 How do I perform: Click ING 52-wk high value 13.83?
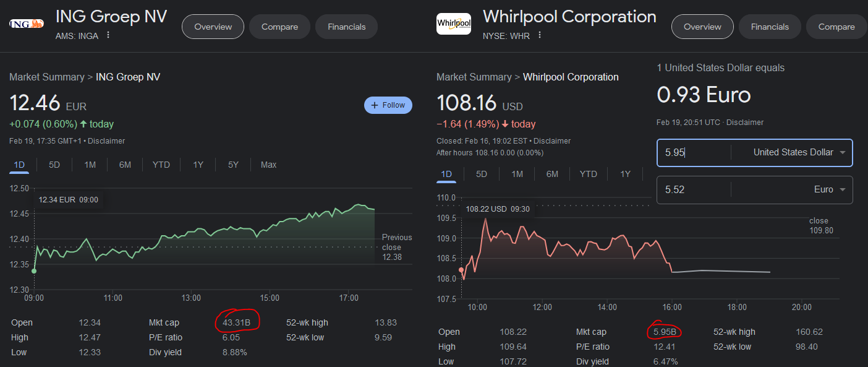click(386, 322)
